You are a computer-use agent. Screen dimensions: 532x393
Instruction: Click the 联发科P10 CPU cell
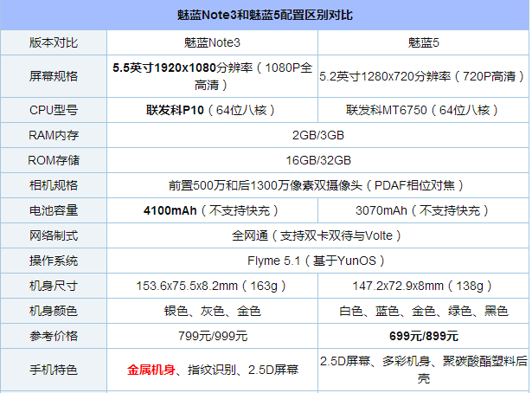tap(212, 110)
